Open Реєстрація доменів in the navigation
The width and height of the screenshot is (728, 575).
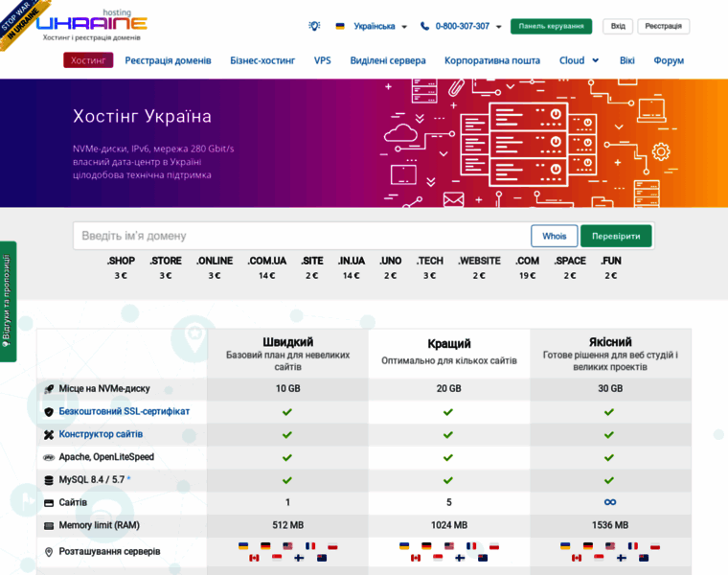tap(168, 60)
